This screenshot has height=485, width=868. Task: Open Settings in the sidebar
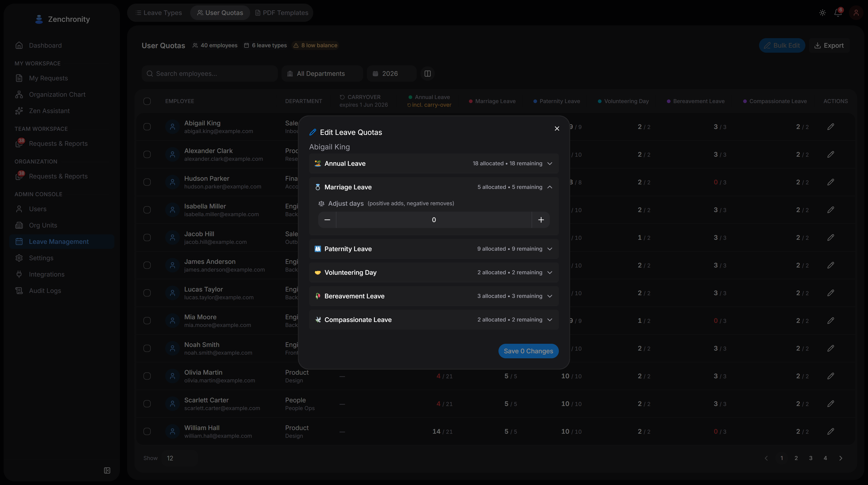(x=62, y=258)
